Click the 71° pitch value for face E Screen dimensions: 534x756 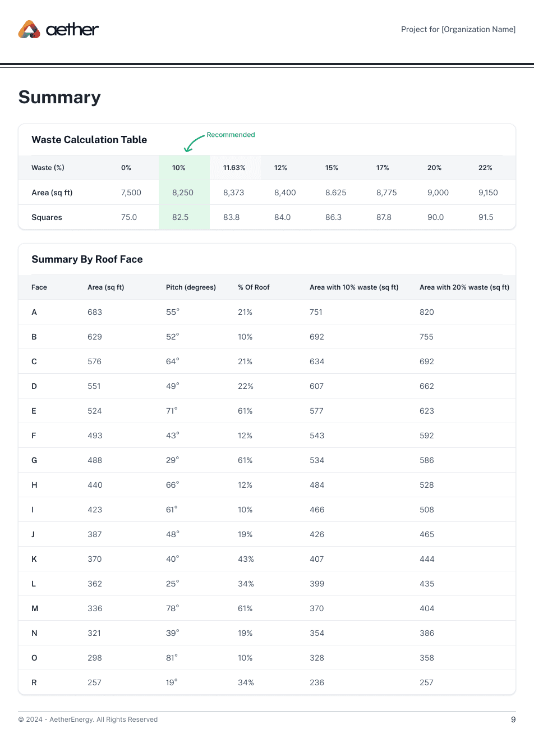point(172,411)
